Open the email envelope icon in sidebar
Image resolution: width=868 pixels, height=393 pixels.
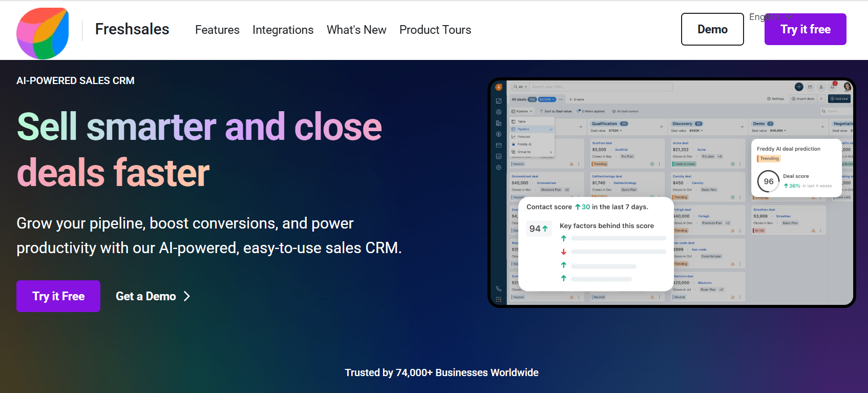pos(499,145)
